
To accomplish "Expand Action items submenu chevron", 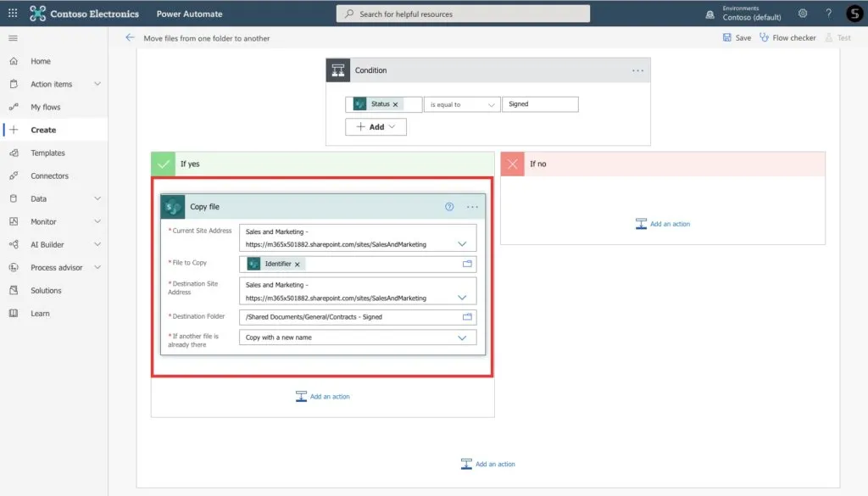I will point(97,84).
